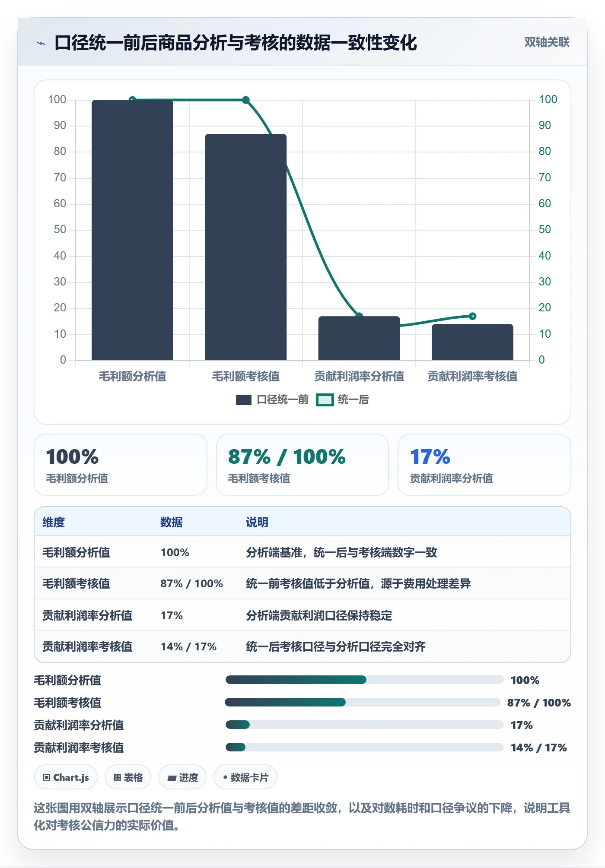Click the Chart.js tag chip

pos(66,777)
